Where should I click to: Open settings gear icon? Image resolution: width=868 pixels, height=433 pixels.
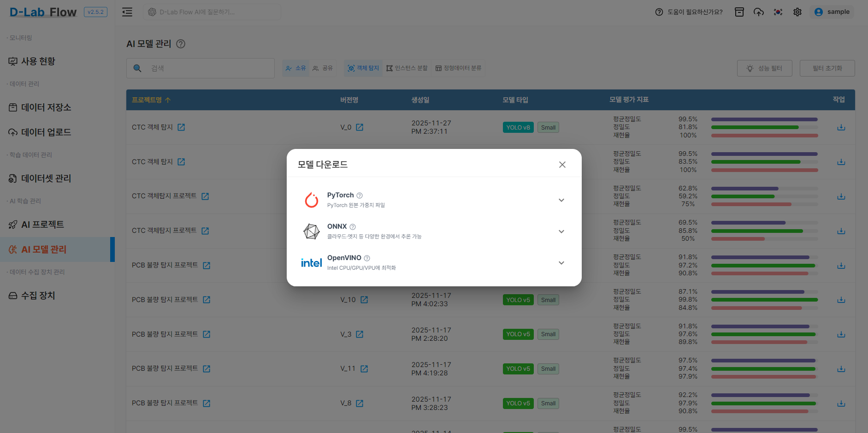(x=797, y=12)
